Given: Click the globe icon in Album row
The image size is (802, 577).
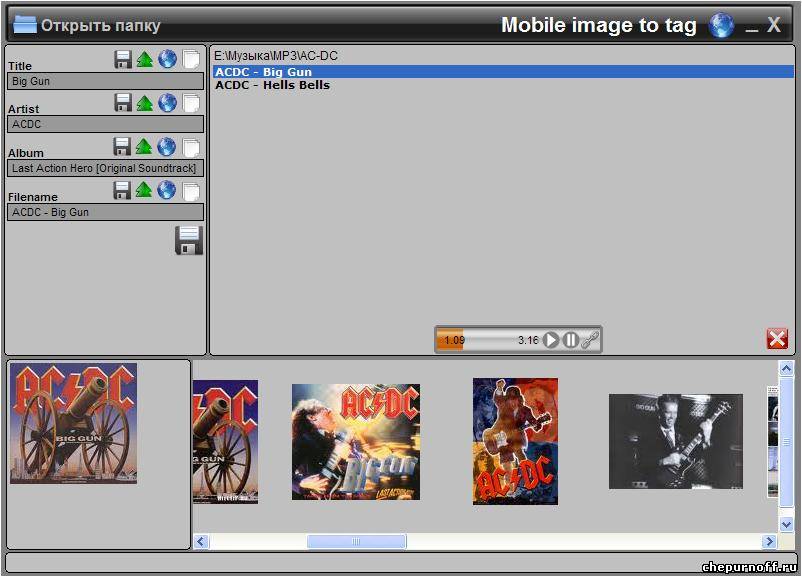Looking at the screenshot, I should [x=166, y=147].
